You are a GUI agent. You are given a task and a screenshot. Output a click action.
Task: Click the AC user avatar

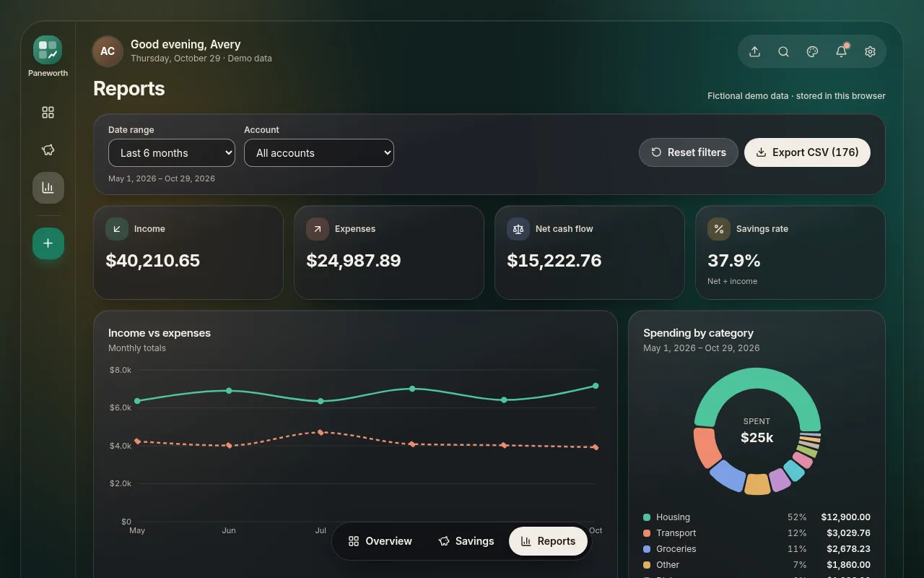tap(108, 51)
